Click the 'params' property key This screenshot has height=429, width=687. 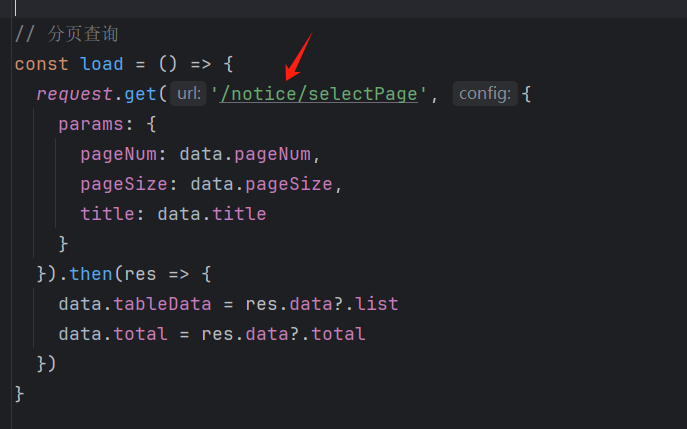pos(91,124)
